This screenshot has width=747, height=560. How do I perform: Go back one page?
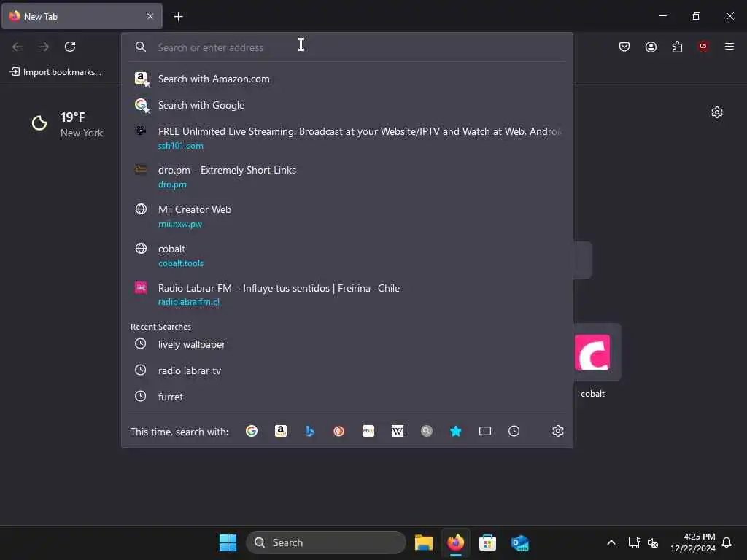(x=18, y=47)
